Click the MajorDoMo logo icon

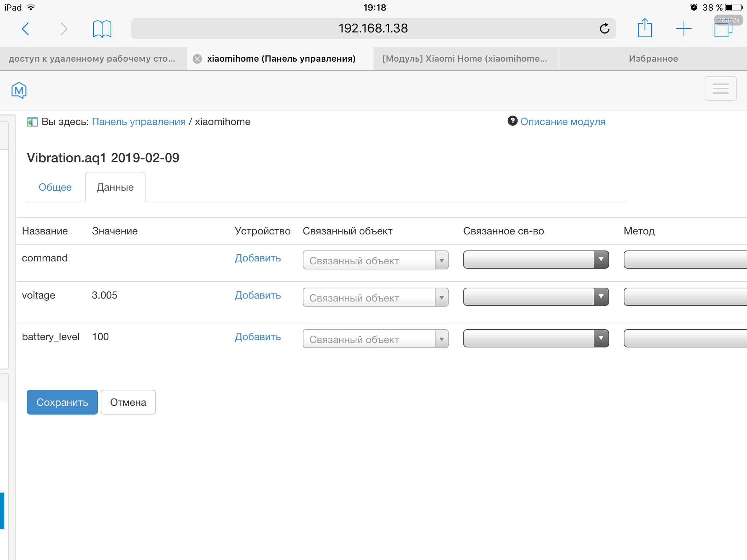19,90
